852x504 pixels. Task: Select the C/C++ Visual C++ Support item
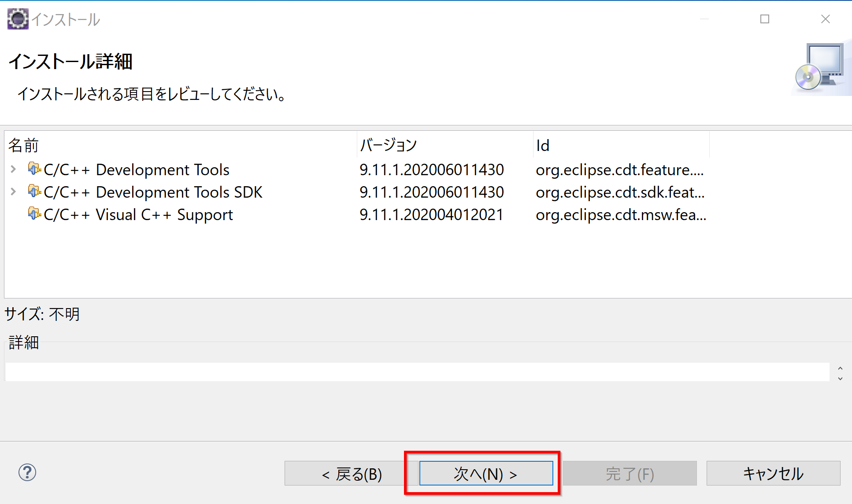(x=138, y=215)
